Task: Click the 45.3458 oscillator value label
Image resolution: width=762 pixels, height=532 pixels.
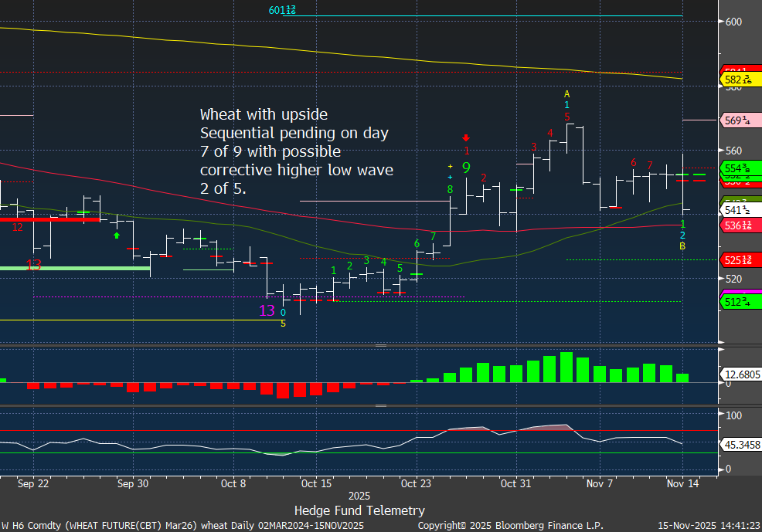Action: (740, 444)
